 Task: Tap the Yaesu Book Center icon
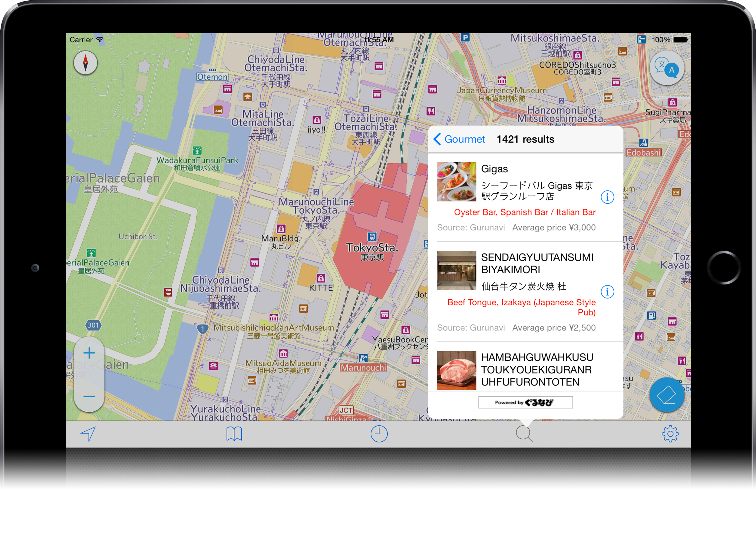[x=405, y=329]
